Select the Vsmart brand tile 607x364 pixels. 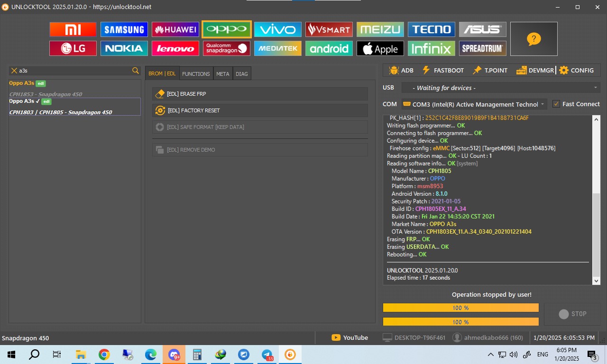tap(329, 29)
